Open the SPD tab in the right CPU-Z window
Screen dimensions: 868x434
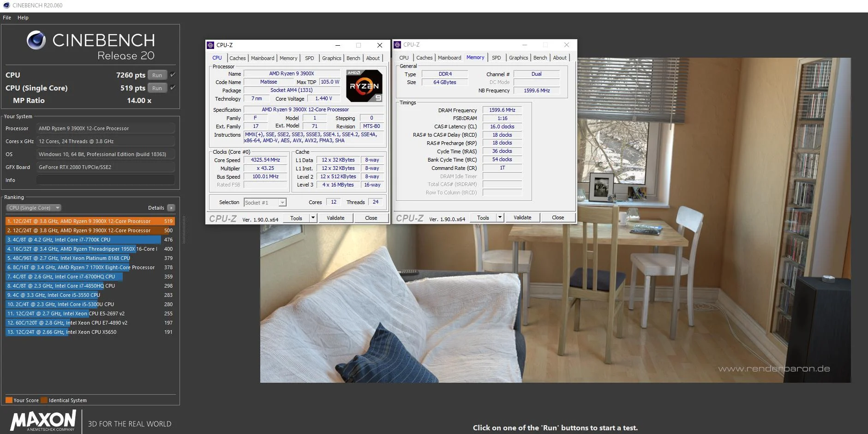click(497, 58)
